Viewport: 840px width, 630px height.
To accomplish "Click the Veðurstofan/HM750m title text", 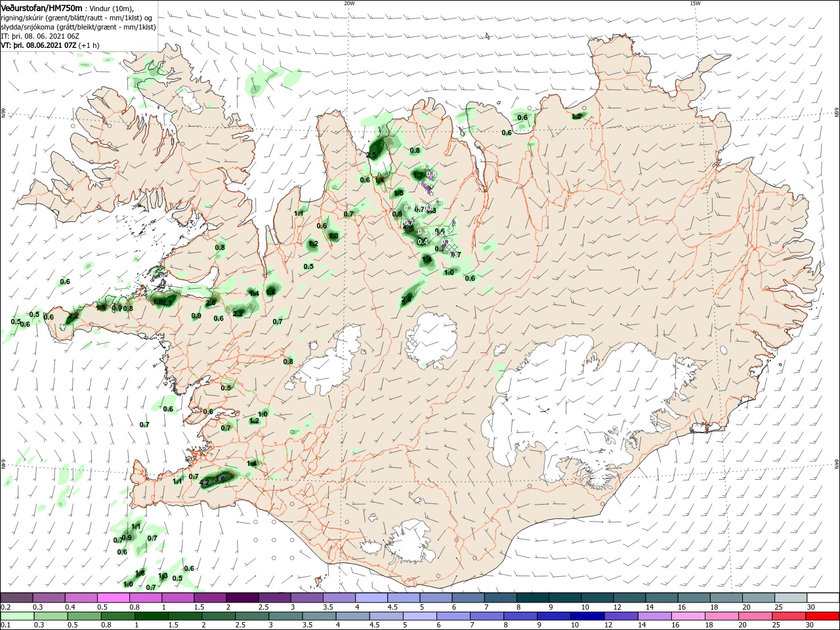I will (x=41, y=8).
